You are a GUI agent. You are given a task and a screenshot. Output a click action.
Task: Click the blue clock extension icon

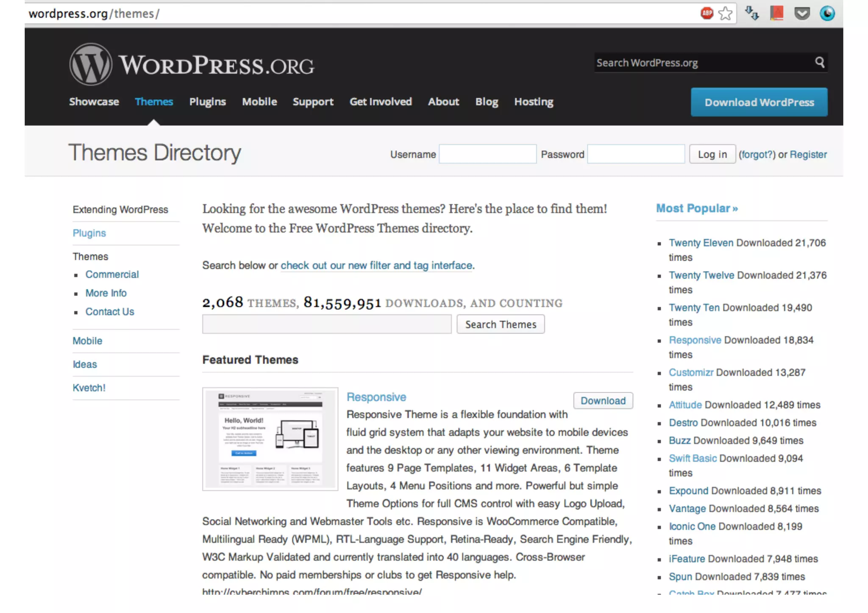827,14
